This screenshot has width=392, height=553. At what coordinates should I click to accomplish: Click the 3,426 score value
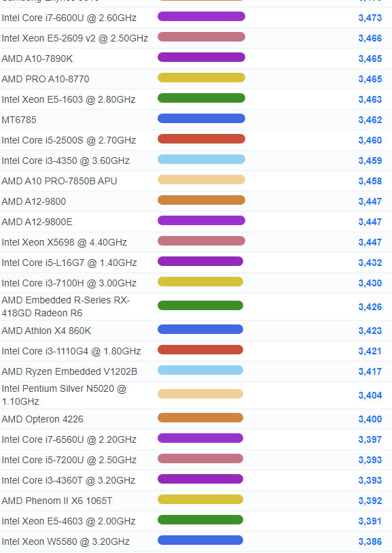tap(370, 307)
